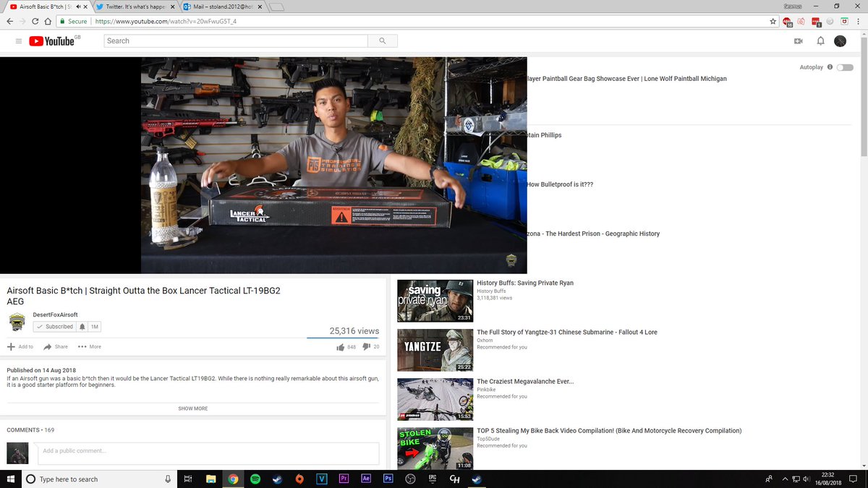Go back to the previous page
868x488 pixels.
[9, 21]
